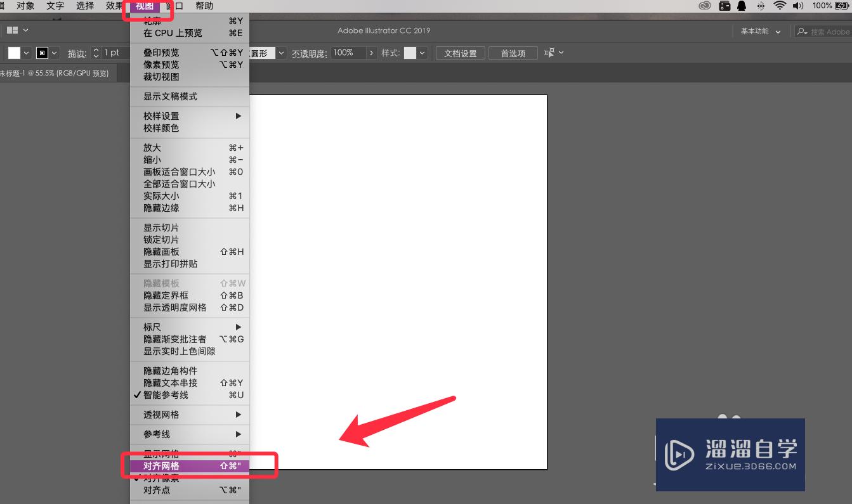Expand the 标尺 submenu
Image resolution: width=852 pixels, height=504 pixels.
(x=190, y=327)
